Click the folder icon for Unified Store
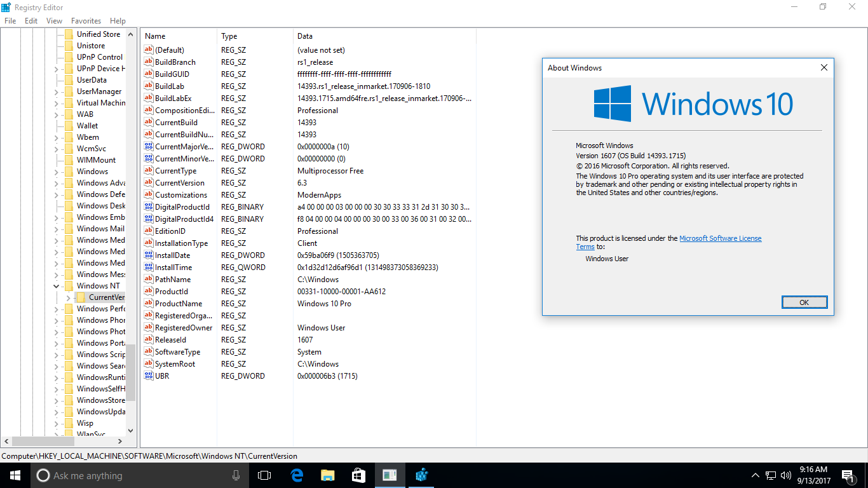This screenshot has width=868, height=488. point(69,34)
